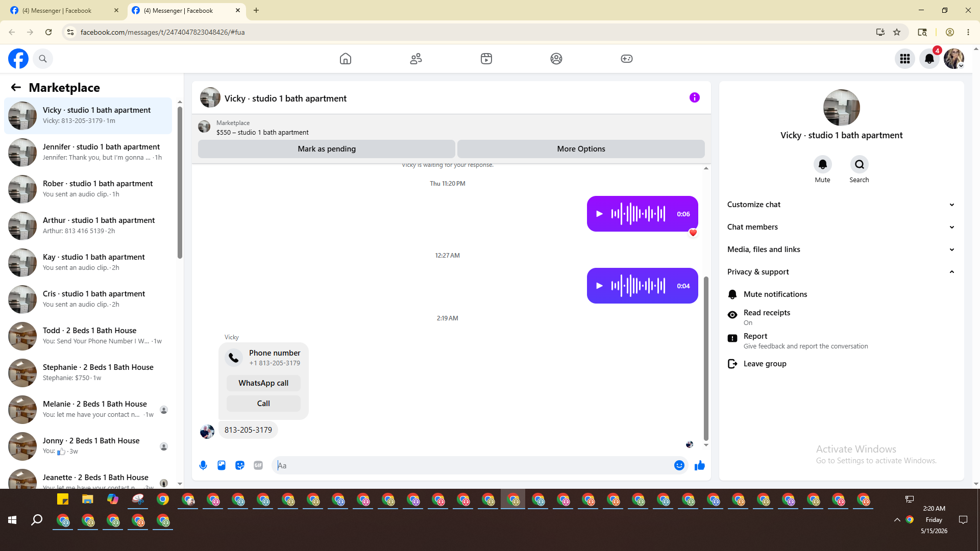Viewport: 980px width, 551px height.
Task: Click the chat messages scrollbar
Action: pyautogui.click(x=706, y=358)
